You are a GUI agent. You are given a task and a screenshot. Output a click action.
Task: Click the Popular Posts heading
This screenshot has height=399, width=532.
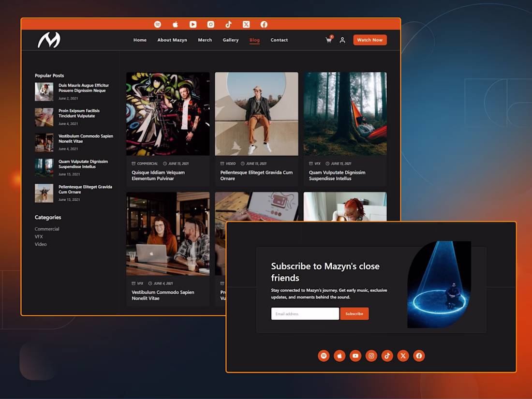[49, 75]
